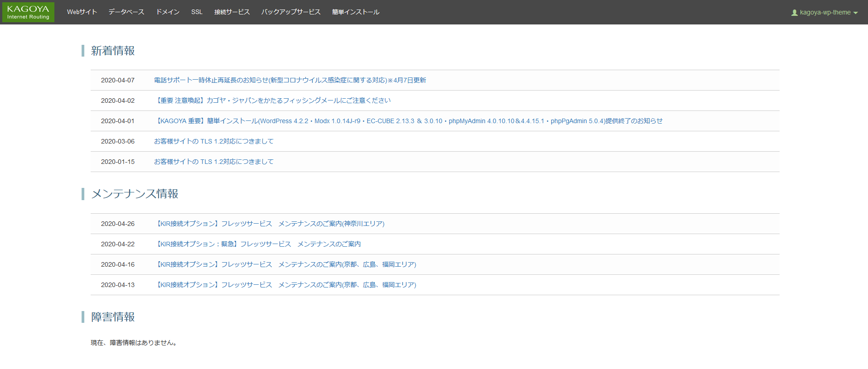Click the user profile icon

[x=794, y=13]
